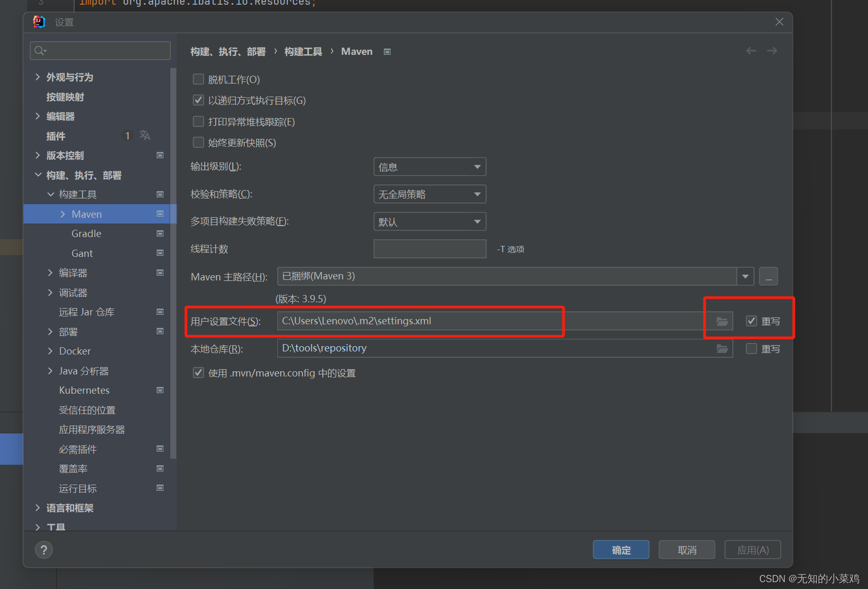Screen dimensions: 868x589
Task: Expand the 语言和框架 tree node
Action: (x=38, y=508)
